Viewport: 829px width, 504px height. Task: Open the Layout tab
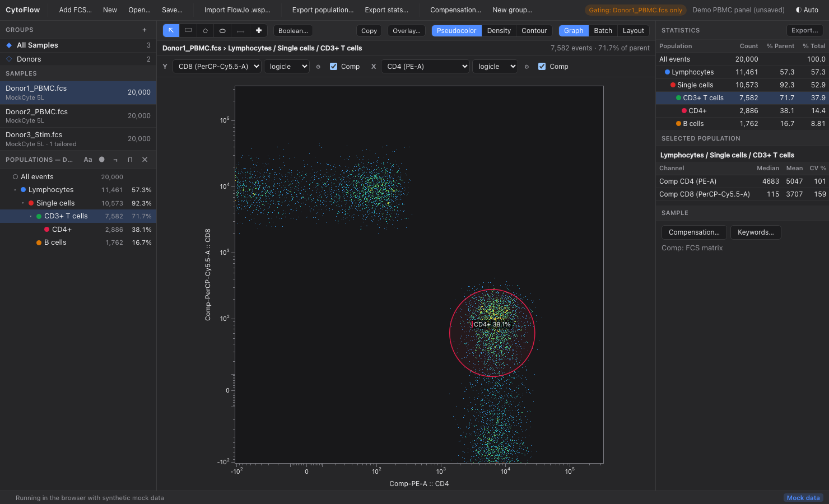pos(634,31)
